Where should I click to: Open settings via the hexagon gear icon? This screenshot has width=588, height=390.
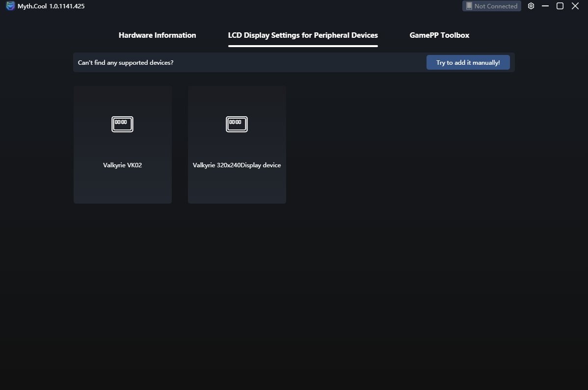[x=531, y=6]
